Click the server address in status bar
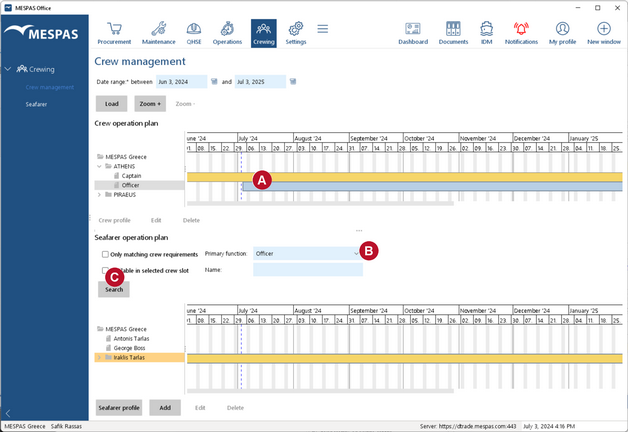This screenshot has height=432, width=628. coord(468,426)
